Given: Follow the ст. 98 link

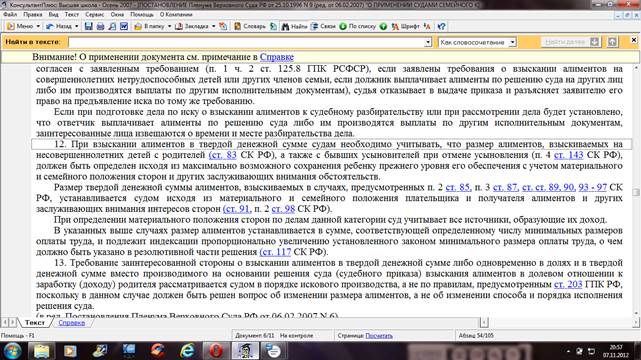Looking at the screenshot, I should coord(283,209).
